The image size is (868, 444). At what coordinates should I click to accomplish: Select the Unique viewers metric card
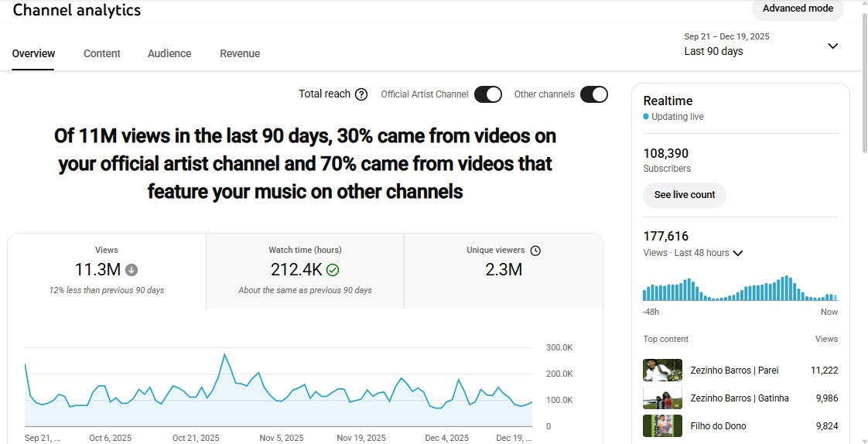[504, 270]
